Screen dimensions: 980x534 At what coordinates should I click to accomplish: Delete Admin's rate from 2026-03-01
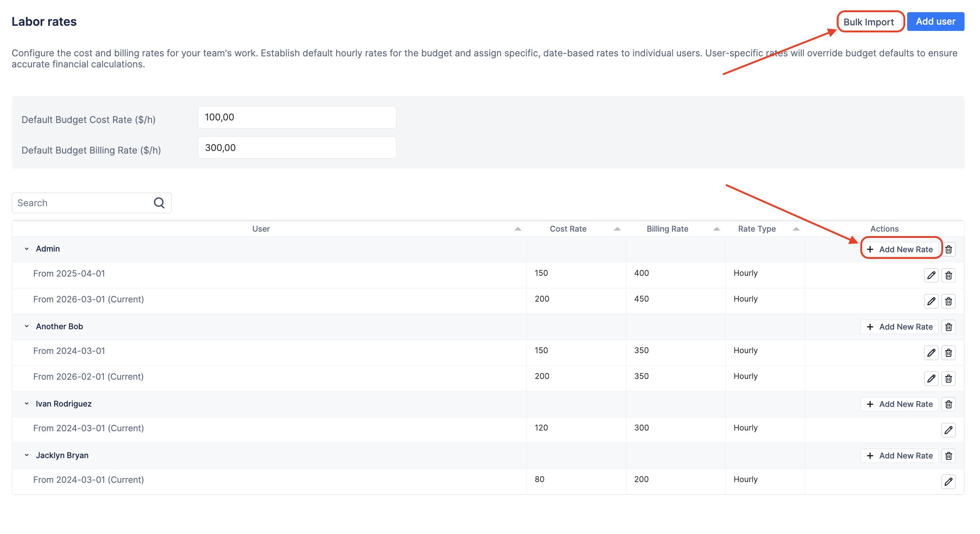[x=948, y=301]
